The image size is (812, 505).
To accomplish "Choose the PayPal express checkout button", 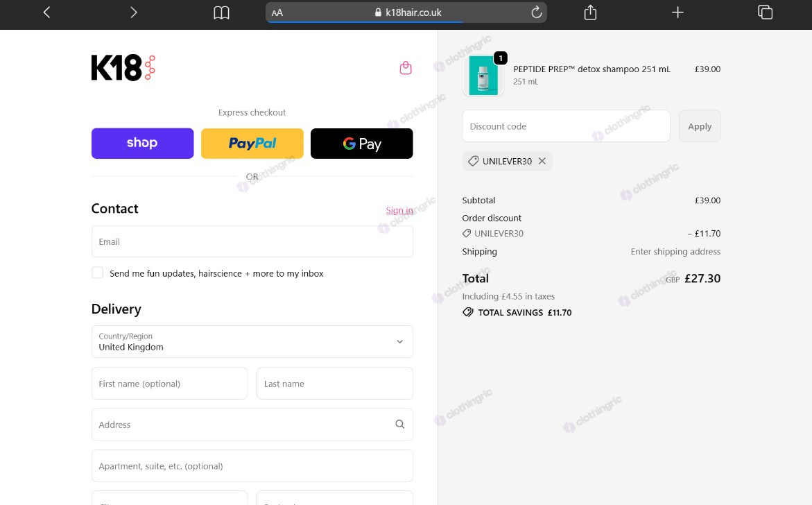I will [252, 144].
